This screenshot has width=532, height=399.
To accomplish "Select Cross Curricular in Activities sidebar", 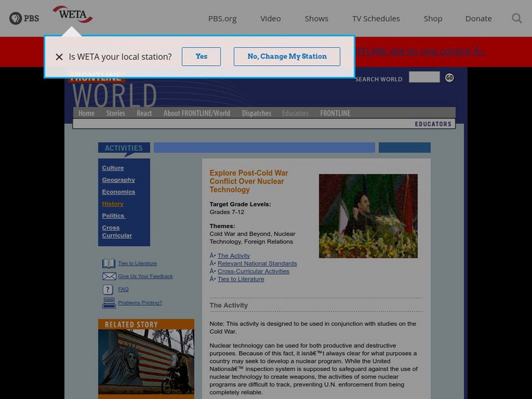I will [x=117, y=231].
